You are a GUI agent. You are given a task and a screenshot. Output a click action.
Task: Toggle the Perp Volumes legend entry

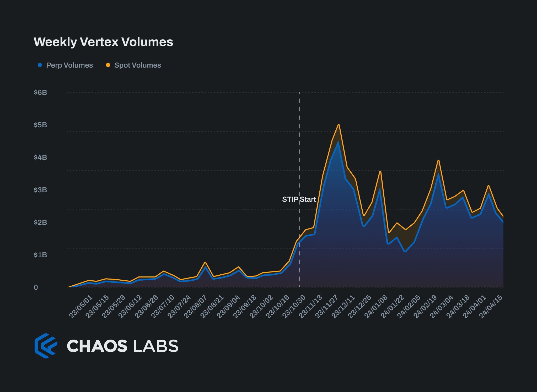point(65,65)
